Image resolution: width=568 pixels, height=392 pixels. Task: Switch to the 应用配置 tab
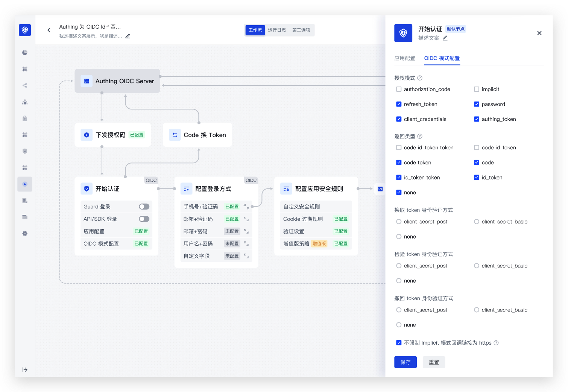pos(405,58)
